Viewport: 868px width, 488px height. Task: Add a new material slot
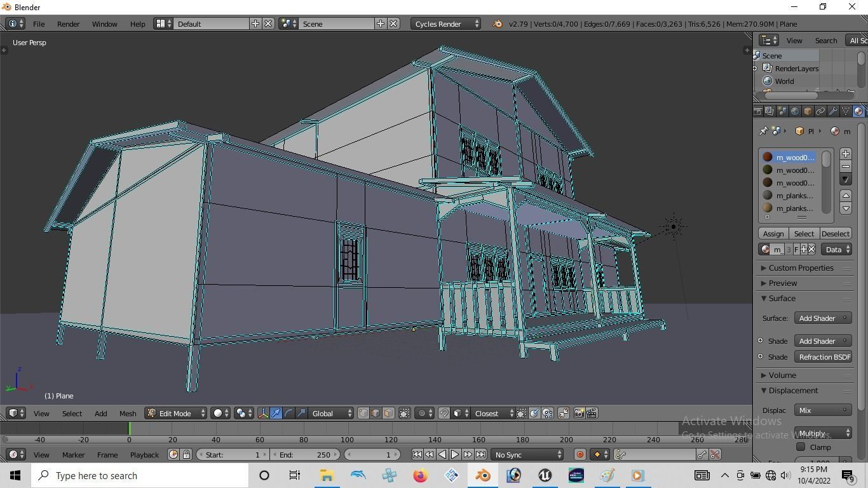[x=846, y=154]
